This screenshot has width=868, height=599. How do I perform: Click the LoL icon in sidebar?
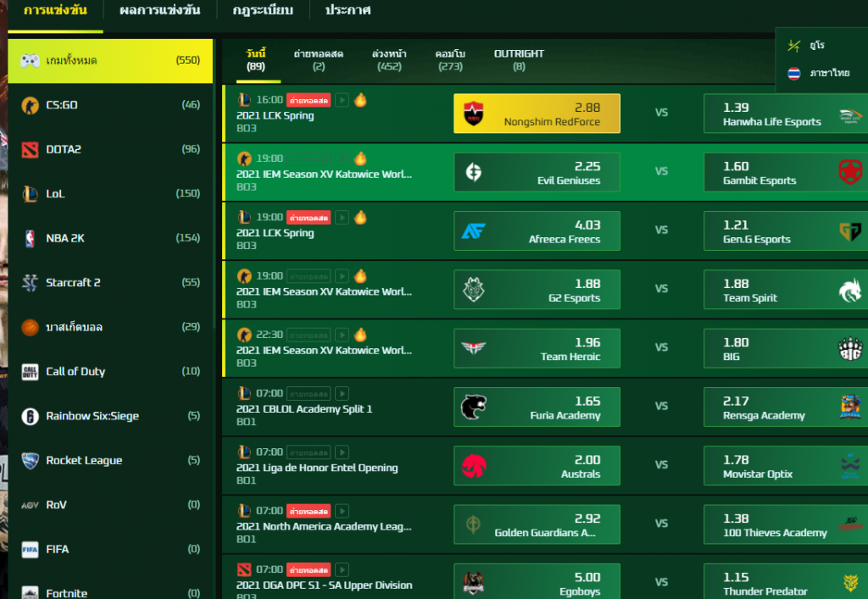click(30, 194)
